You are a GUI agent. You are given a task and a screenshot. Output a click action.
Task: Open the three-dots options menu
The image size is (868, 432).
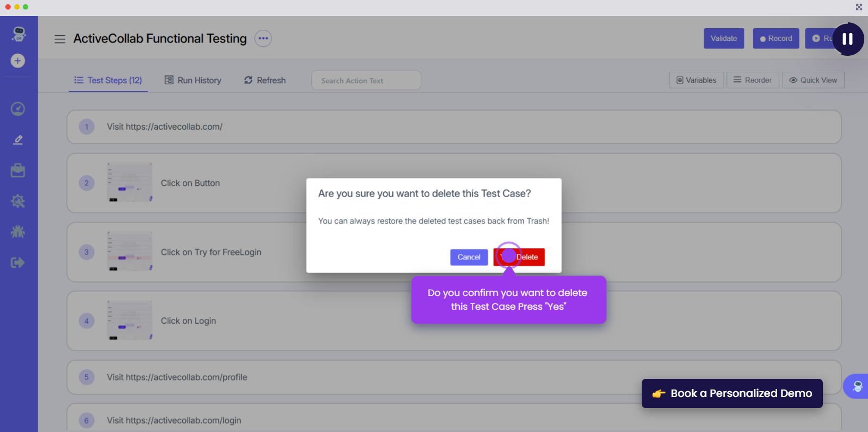(x=263, y=38)
